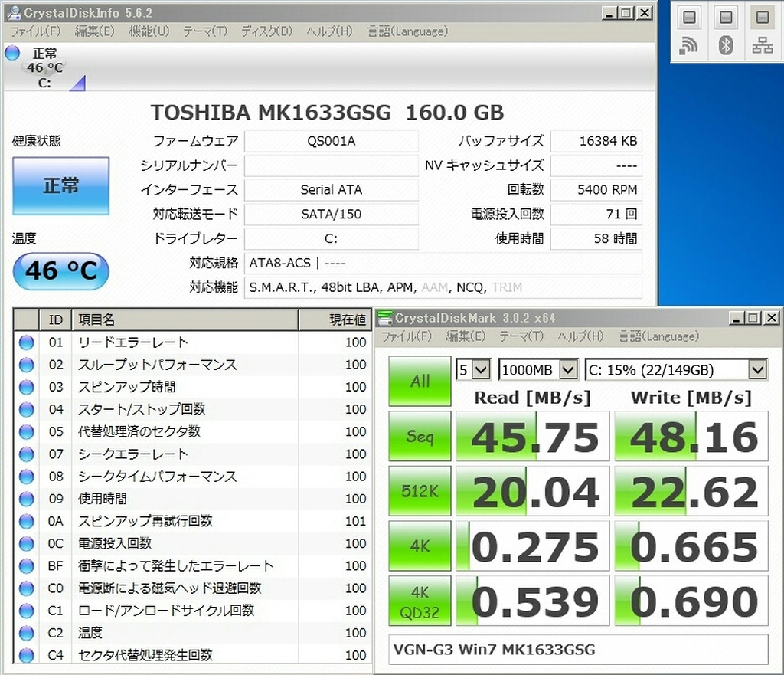This screenshot has width=784, height=675.
Task: Click the power-on count field showing 71 回
Action: 596,215
